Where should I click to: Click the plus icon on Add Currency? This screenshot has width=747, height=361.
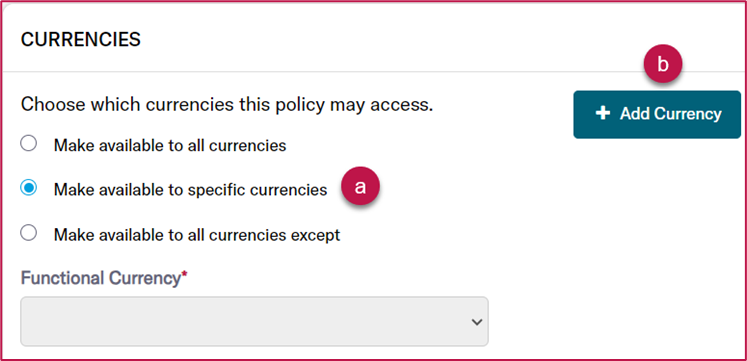click(603, 114)
